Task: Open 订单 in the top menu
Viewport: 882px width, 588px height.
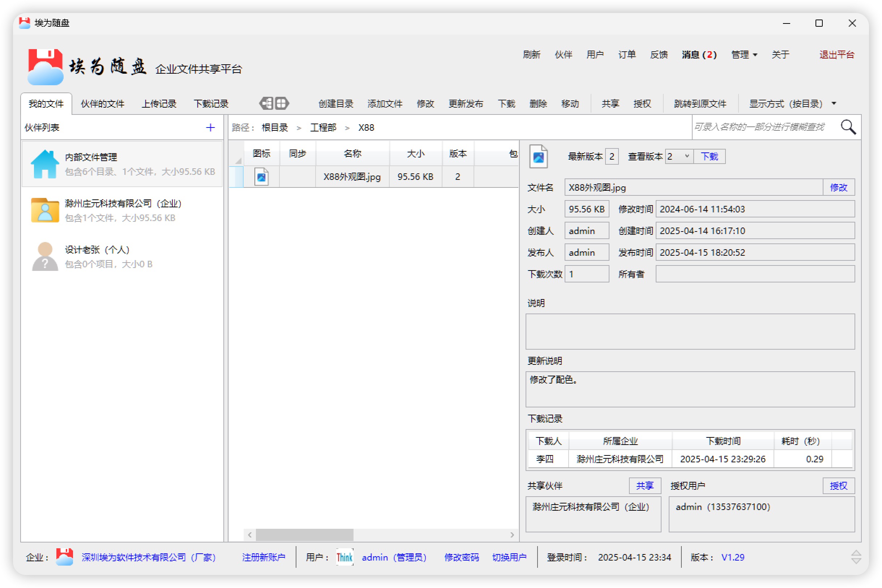Action: (x=626, y=55)
